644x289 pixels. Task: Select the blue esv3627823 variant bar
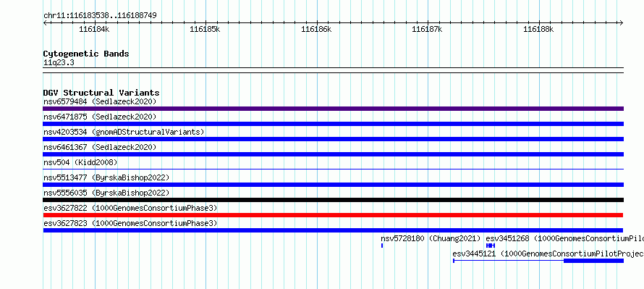pos(333,230)
